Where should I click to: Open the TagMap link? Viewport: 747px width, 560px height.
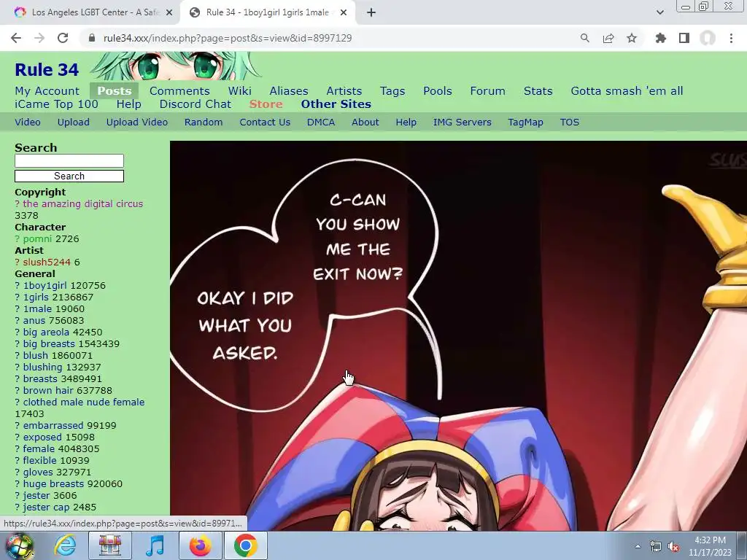click(x=525, y=122)
